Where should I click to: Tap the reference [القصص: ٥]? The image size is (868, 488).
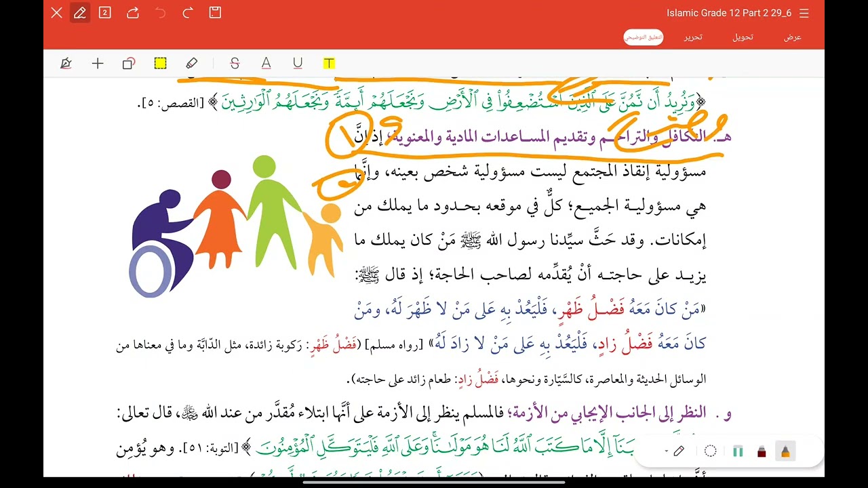pyautogui.click(x=171, y=104)
